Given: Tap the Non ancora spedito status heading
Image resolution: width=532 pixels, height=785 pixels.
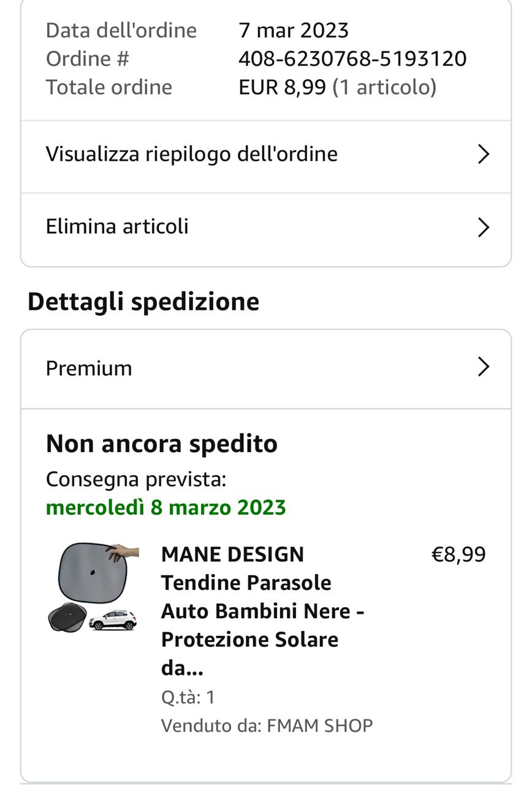Looking at the screenshot, I should 162,443.
